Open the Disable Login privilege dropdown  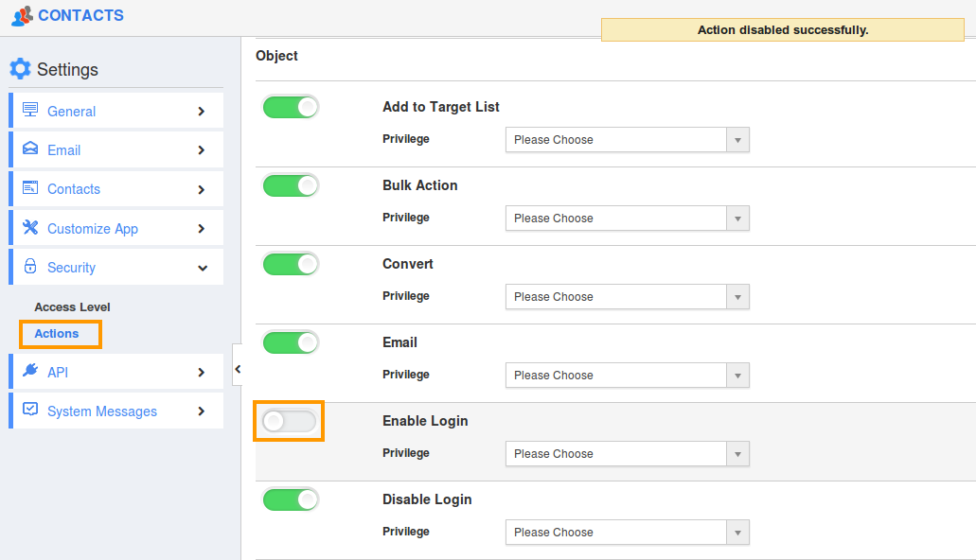(x=737, y=532)
